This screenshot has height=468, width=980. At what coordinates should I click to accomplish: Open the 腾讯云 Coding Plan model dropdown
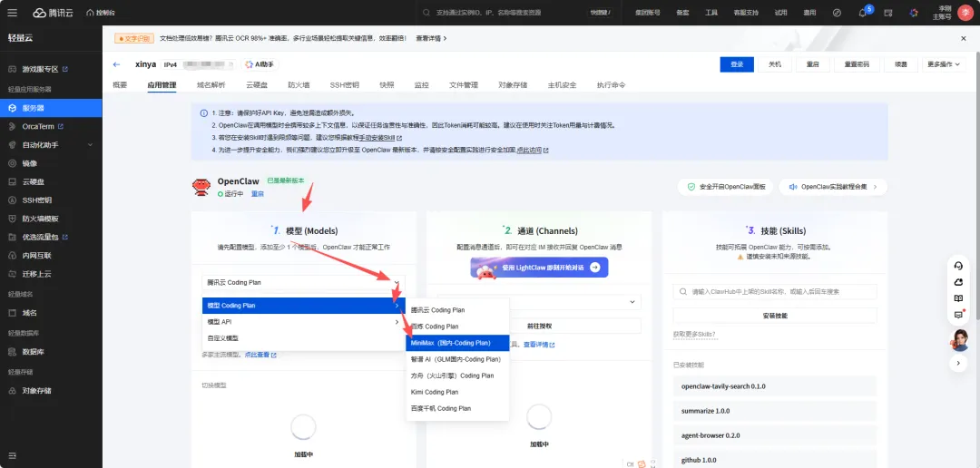pos(303,282)
